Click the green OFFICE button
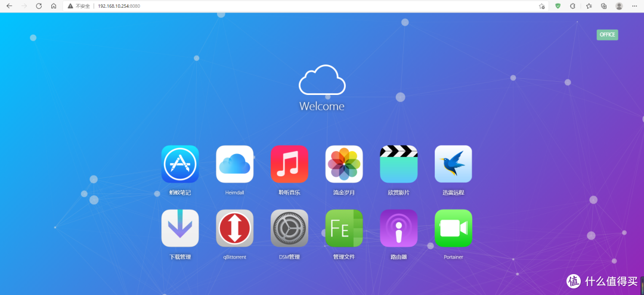Image resolution: width=644 pixels, height=295 pixels. pyautogui.click(x=607, y=35)
